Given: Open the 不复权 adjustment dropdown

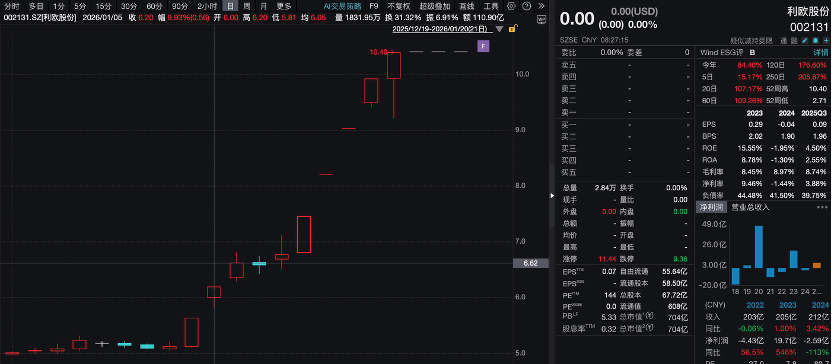Looking at the screenshot, I should coord(398,6).
